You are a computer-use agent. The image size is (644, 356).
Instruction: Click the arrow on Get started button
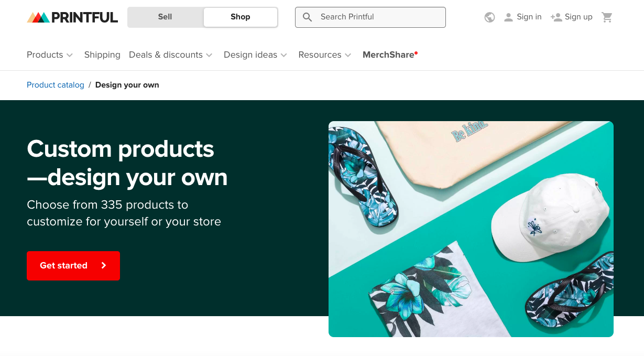click(x=104, y=266)
